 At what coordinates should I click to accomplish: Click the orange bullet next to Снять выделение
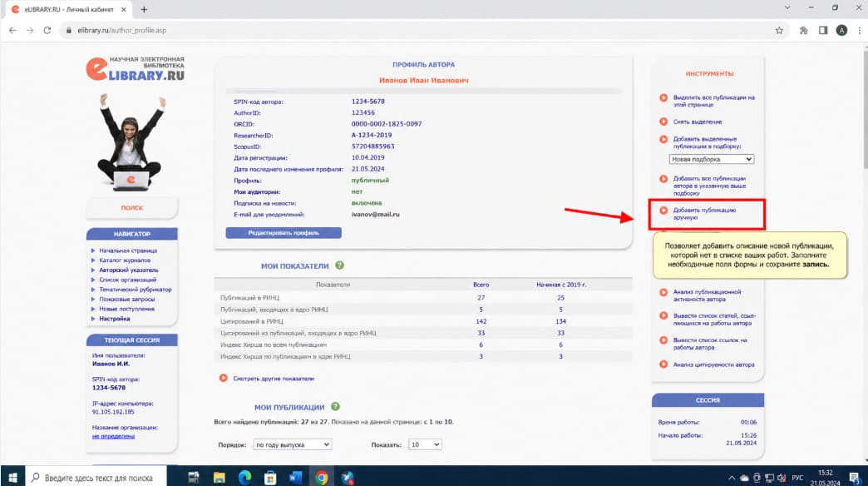tap(663, 121)
